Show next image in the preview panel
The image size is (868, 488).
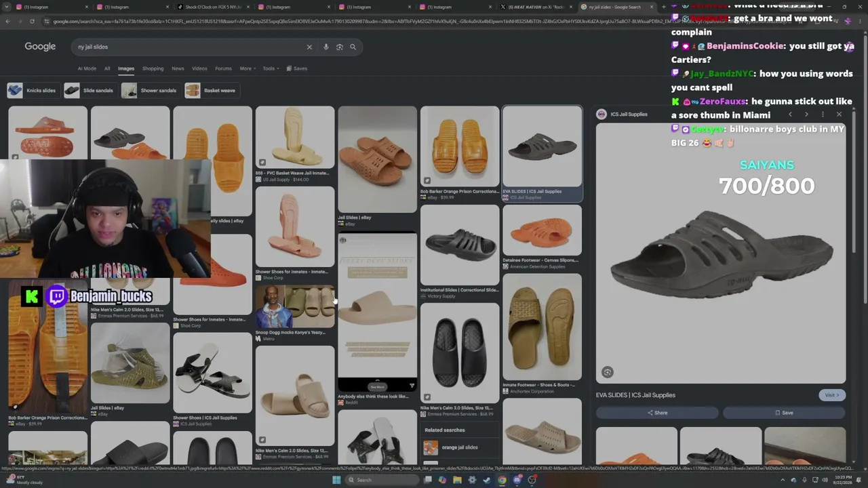click(806, 115)
